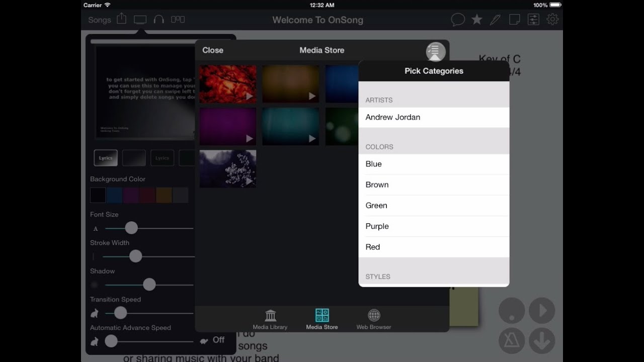The height and width of the screenshot is (362, 644).
Task: Click the Stroke Width slider handle
Action: pos(135,256)
